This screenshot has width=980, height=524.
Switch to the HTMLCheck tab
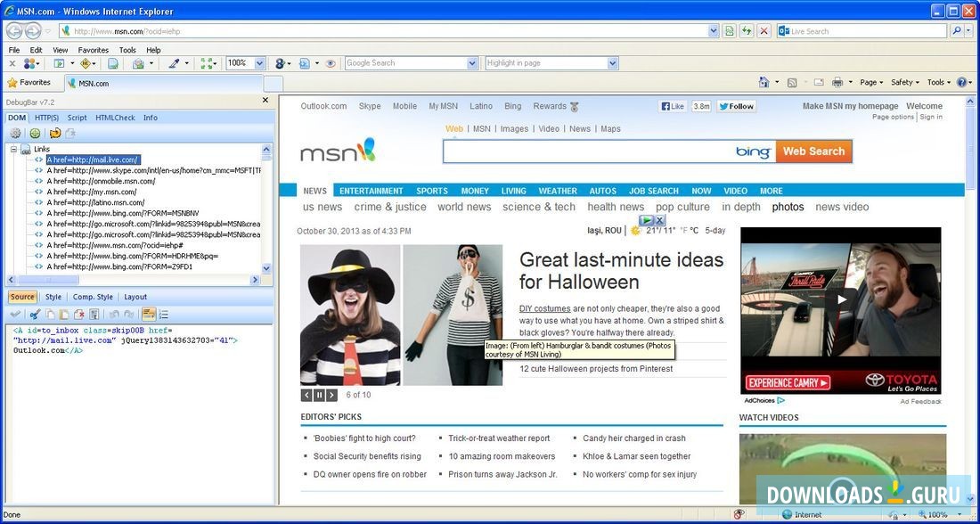pyautogui.click(x=115, y=118)
